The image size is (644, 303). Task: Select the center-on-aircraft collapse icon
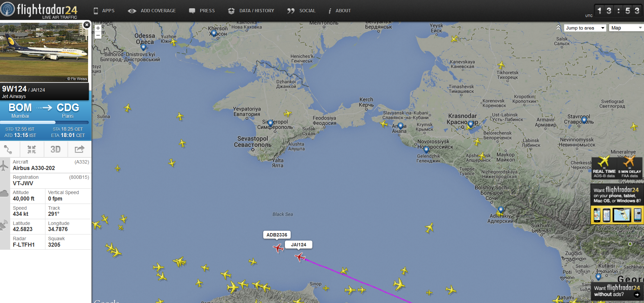[x=32, y=149]
